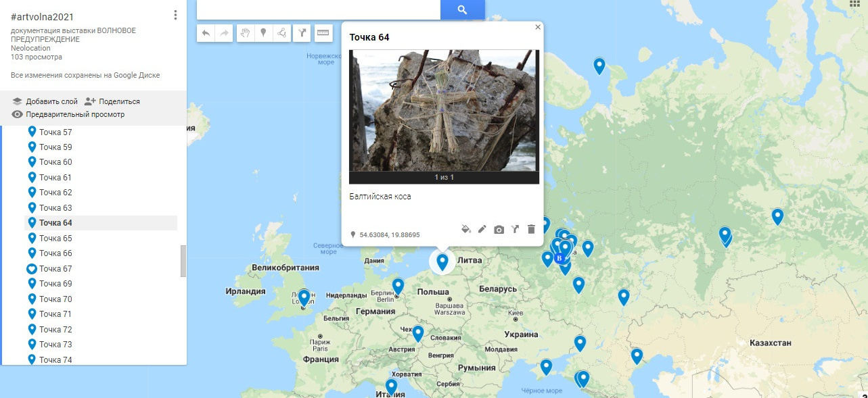868x398 pixels.
Task: Select the Add directions tool on the toolbar
Action: tap(301, 32)
